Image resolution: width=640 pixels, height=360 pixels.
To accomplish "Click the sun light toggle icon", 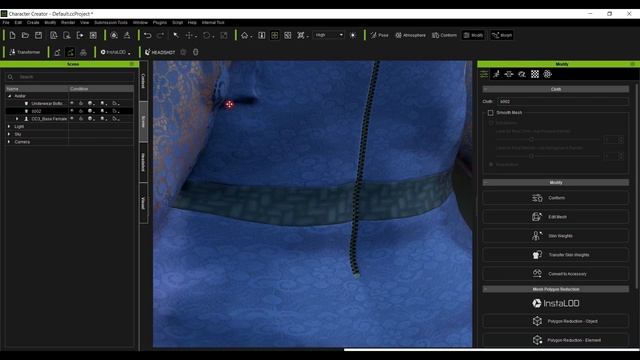I will click(353, 36).
